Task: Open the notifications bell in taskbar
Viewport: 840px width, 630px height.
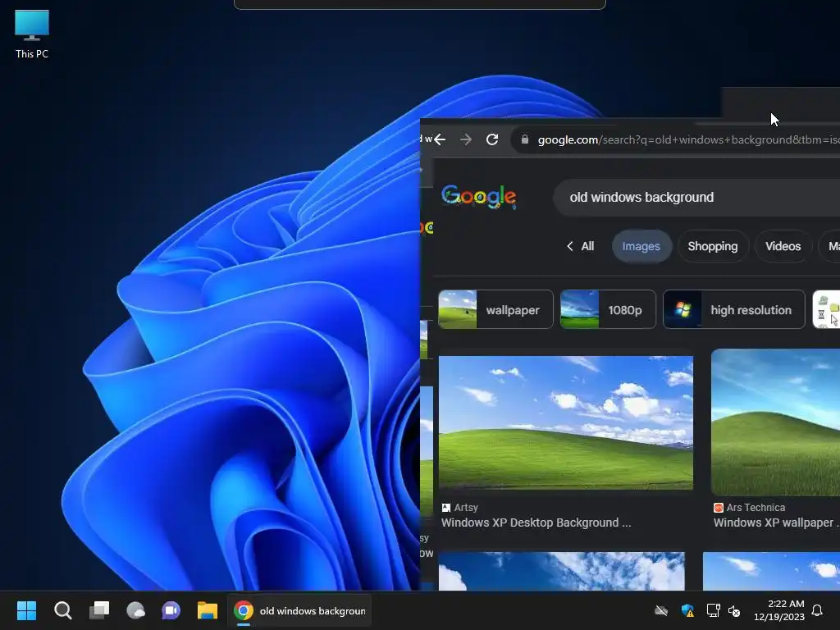Action: tap(817, 610)
